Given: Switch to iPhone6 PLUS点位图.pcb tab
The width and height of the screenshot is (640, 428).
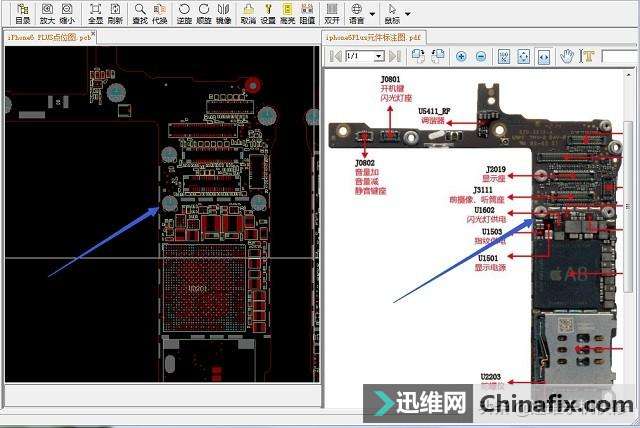Looking at the screenshot, I should (49, 37).
